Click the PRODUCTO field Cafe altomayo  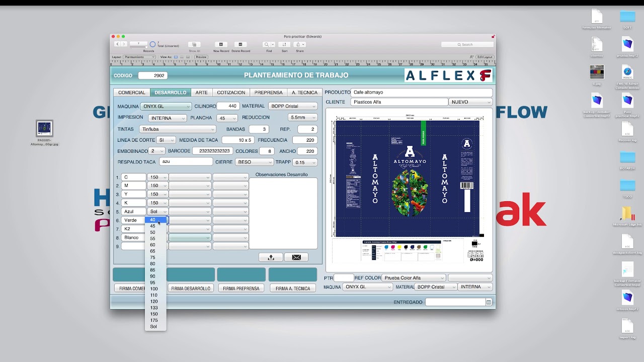422,93
